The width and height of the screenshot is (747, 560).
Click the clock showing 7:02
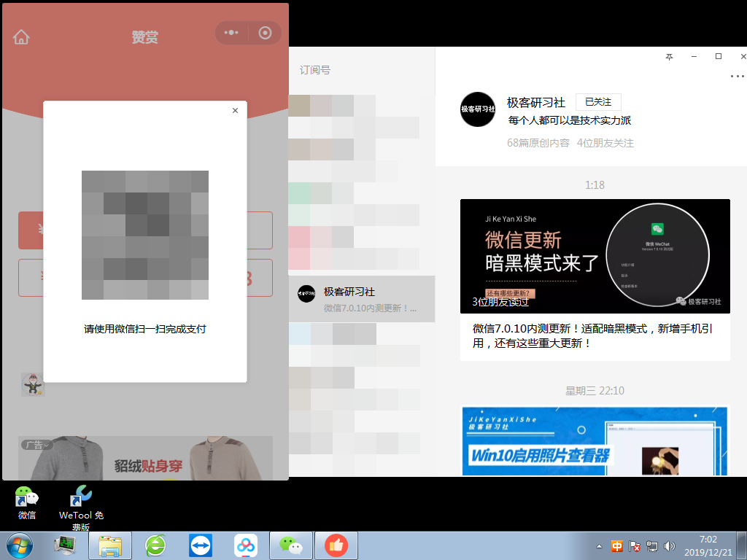(x=708, y=546)
